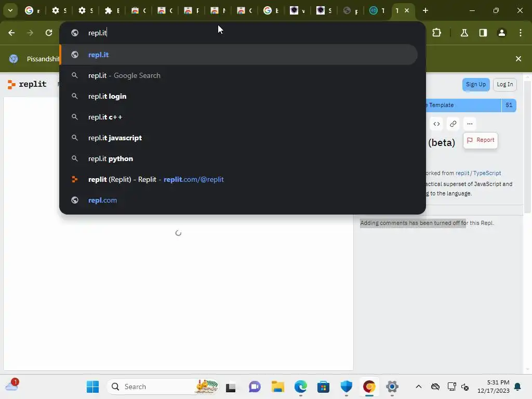The image size is (532, 399).
Task: Open Settings gear in taskbar
Action: click(x=392, y=387)
